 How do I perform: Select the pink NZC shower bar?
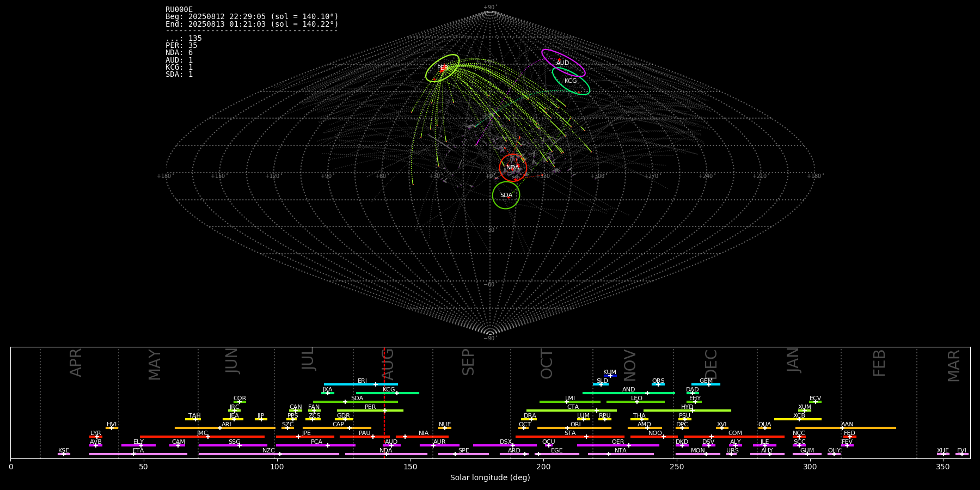coord(269,454)
